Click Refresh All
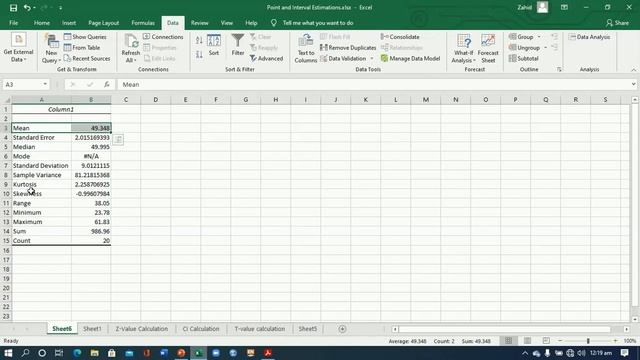The width and height of the screenshot is (640, 360). 131,49
